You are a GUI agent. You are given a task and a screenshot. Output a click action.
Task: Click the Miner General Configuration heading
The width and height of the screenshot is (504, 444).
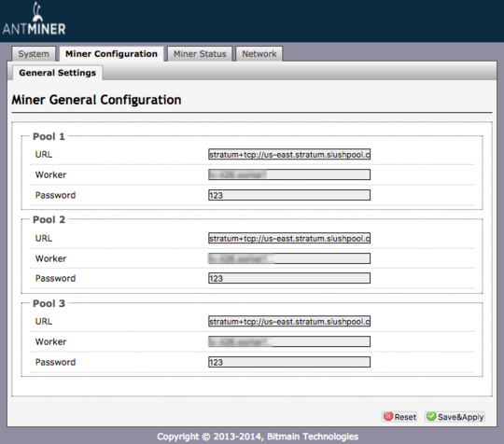[96, 100]
